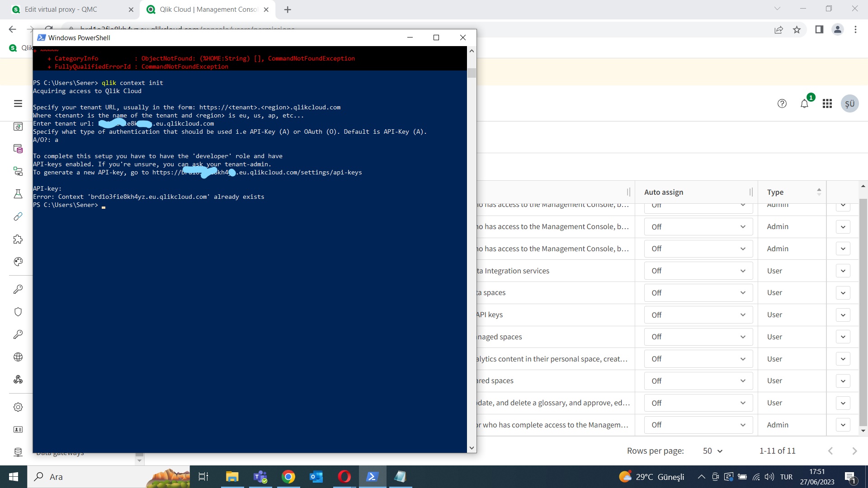Select the palette themes icon in the sidebar
The image size is (868, 488).
coord(18,261)
